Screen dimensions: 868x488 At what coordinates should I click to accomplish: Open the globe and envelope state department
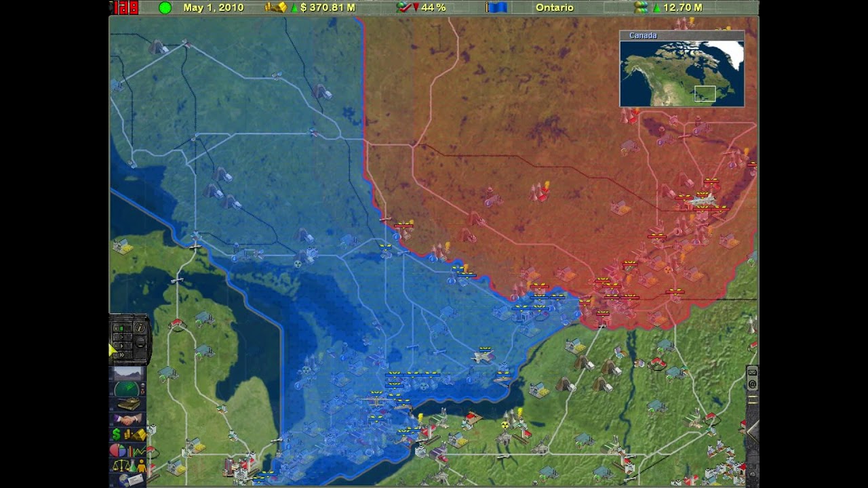[129, 481]
